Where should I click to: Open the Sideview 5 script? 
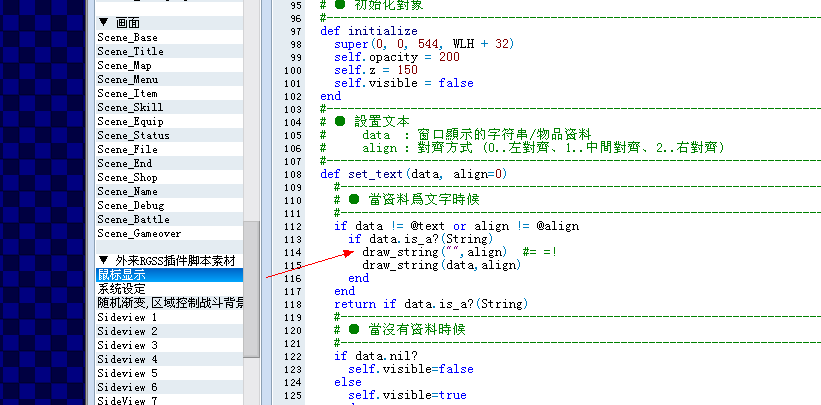pyautogui.click(x=170, y=373)
